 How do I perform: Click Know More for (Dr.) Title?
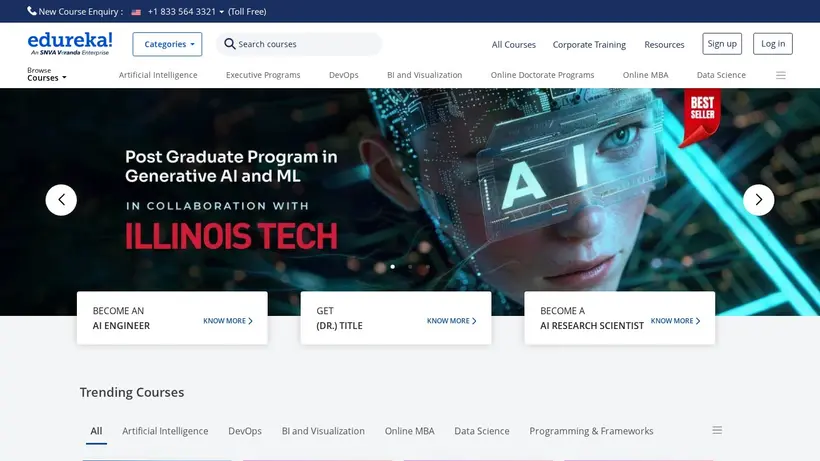point(452,321)
